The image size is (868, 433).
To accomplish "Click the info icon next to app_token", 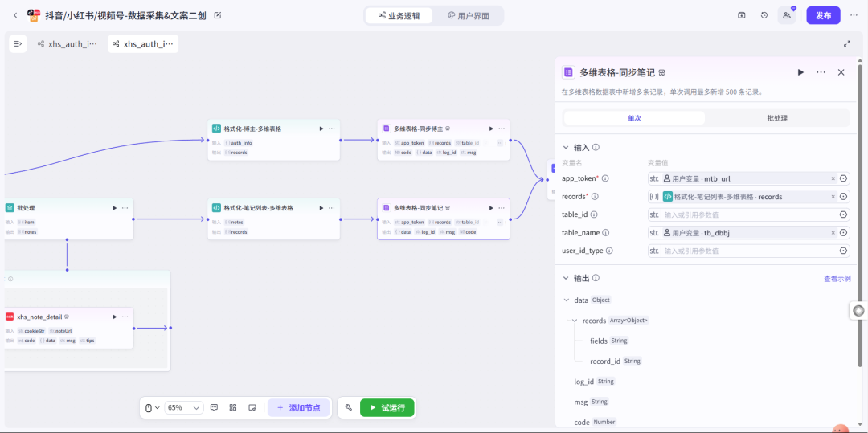I will pyautogui.click(x=605, y=178).
